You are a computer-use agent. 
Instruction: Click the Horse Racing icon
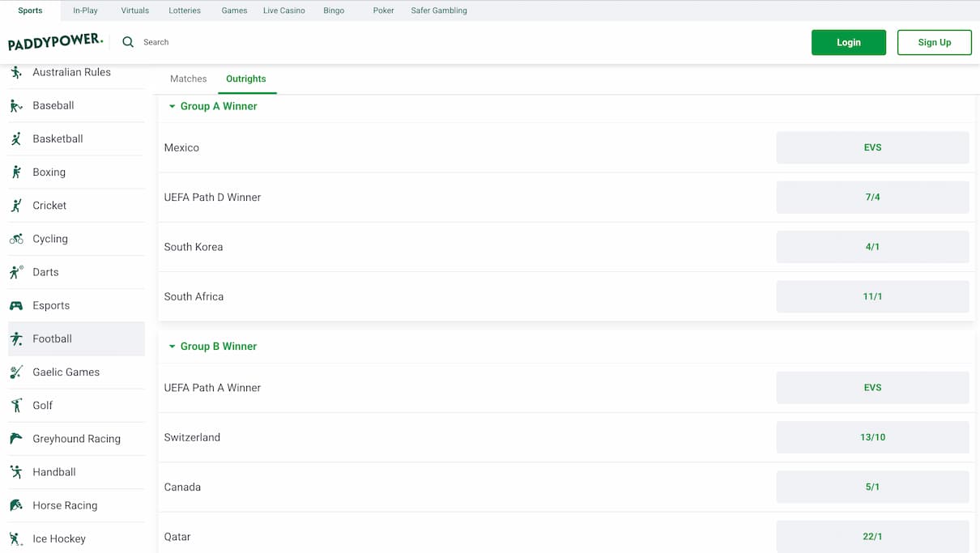tap(16, 504)
